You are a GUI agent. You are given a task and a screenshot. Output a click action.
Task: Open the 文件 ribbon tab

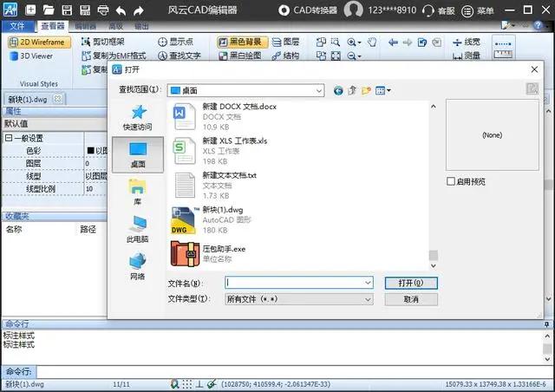pos(17,26)
